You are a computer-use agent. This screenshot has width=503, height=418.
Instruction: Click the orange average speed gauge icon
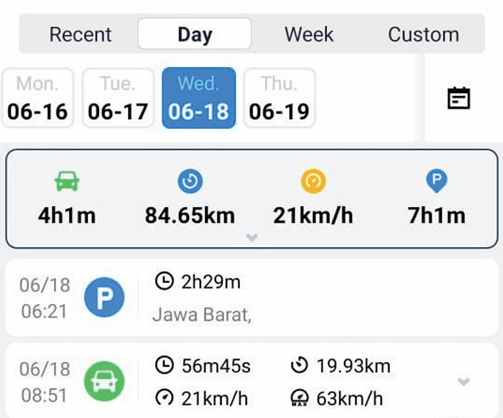click(x=313, y=181)
